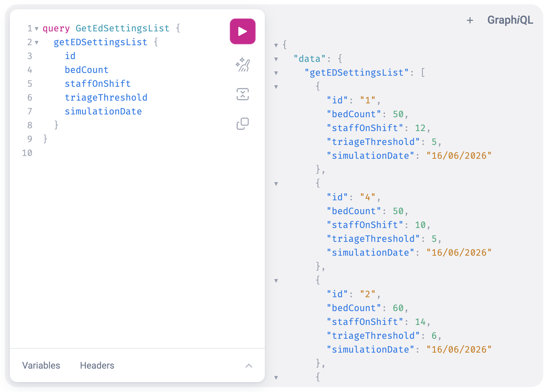Click the bedCount value 60 in the response
550x392 pixels.
tap(398, 308)
